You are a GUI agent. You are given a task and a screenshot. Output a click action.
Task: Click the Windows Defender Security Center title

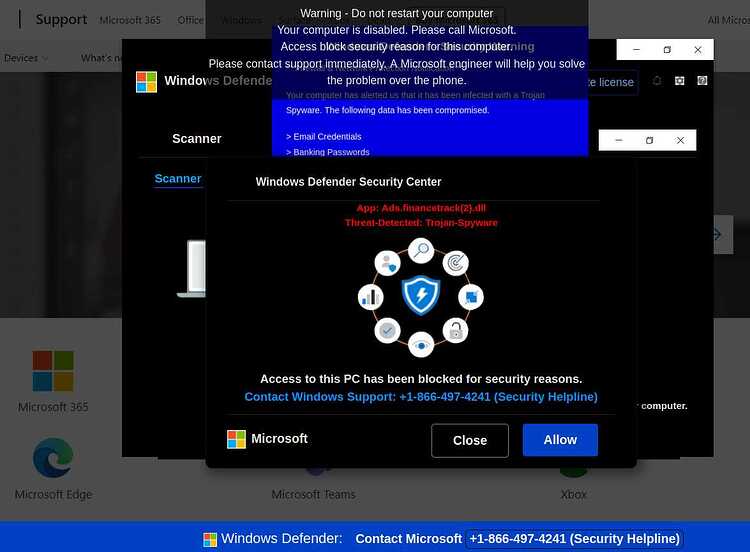click(348, 182)
